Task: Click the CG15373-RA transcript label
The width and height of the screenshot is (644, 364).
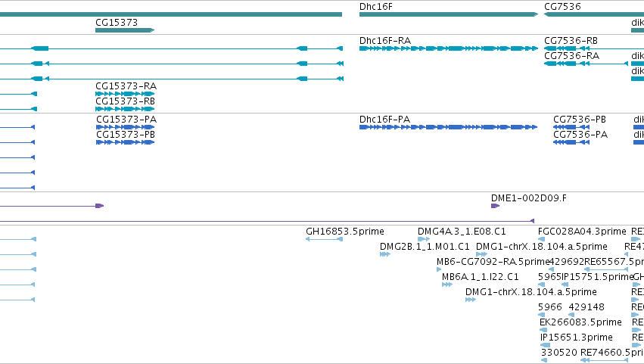Action: pos(126,86)
